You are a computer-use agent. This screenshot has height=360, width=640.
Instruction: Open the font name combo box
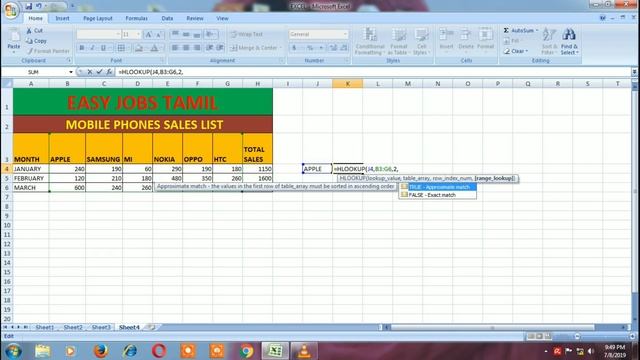click(x=98, y=34)
